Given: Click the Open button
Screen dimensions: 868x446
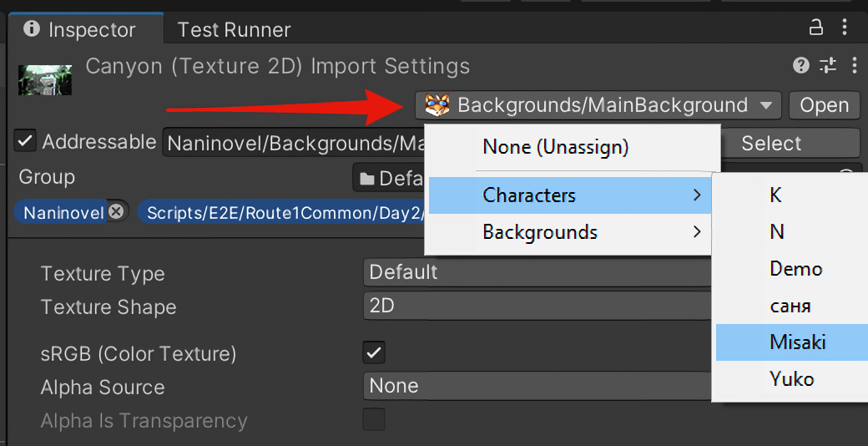Looking at the screenshot, I should 824,105.
